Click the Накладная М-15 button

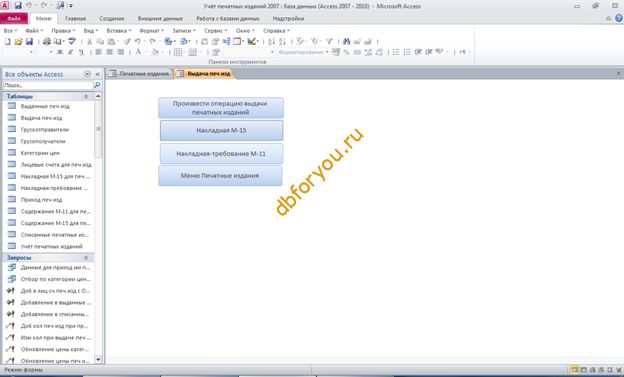coord(221,131)
